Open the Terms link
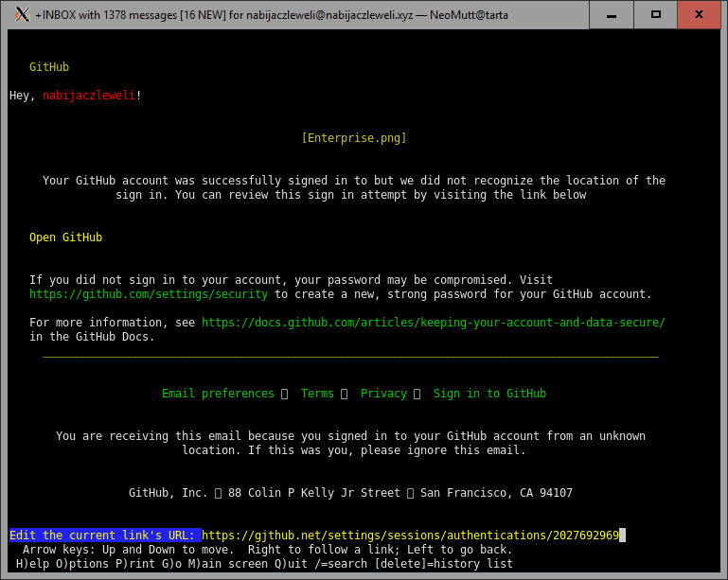Image resolution: width=728 pixels, height=580 pixels. 317,394
